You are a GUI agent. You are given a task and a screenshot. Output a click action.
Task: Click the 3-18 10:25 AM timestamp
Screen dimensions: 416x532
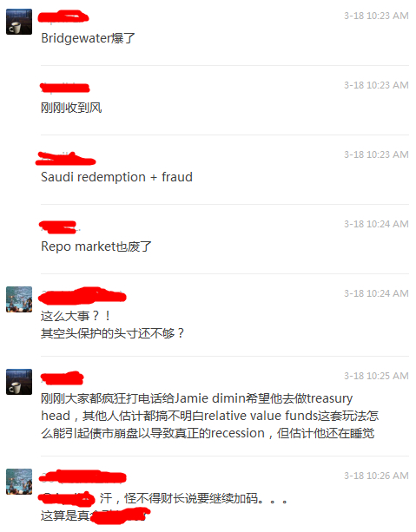point(376,376)
